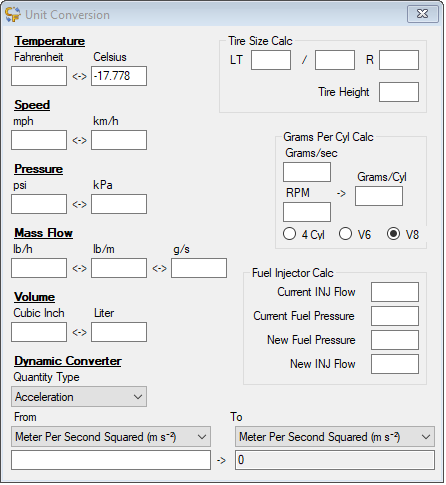Expand the From unit dropdown
The width and height of the screenshot is (446, 485).
tap(111, 437)
